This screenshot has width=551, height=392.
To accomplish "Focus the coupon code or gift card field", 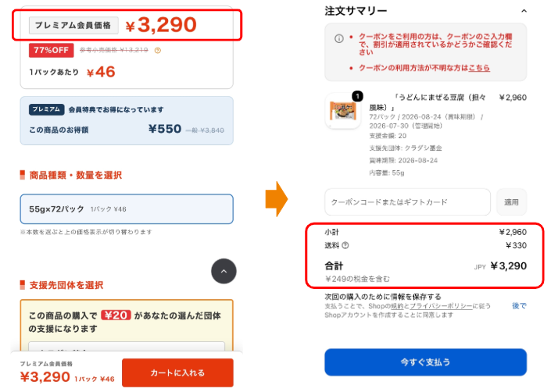I will tap(407, 201).
